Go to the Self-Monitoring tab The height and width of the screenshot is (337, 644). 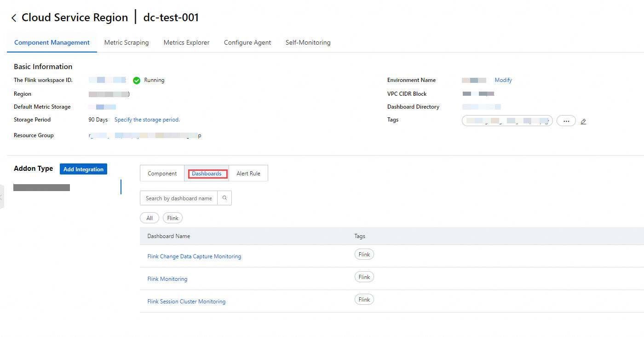[308, 43]
